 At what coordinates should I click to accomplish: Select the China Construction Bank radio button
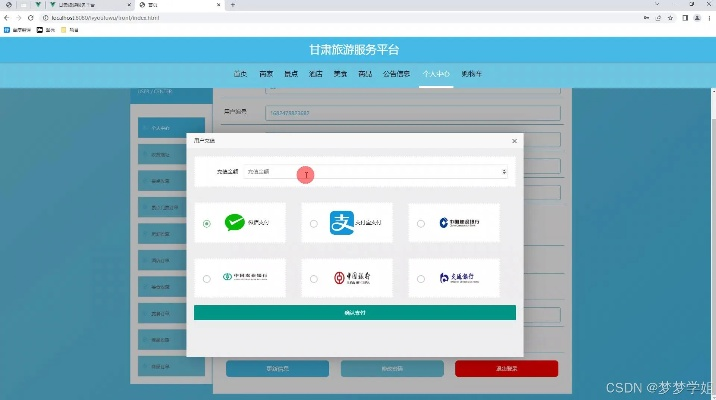(x=421, y=224)
